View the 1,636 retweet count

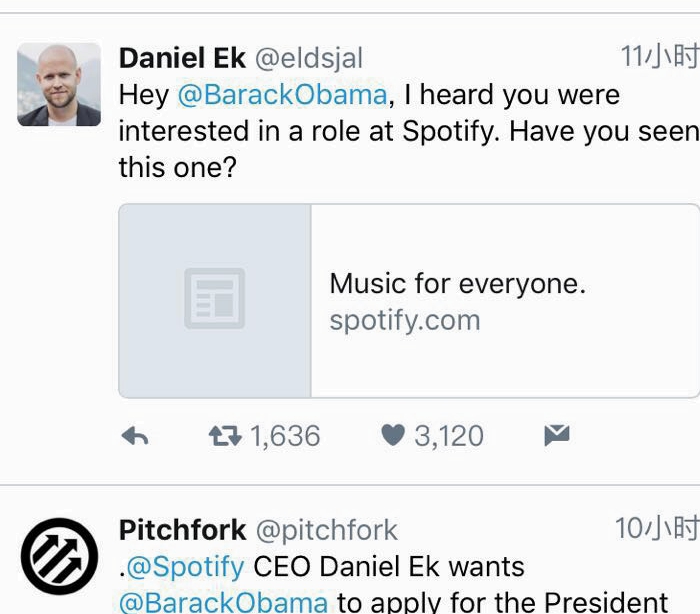point(285,436)
